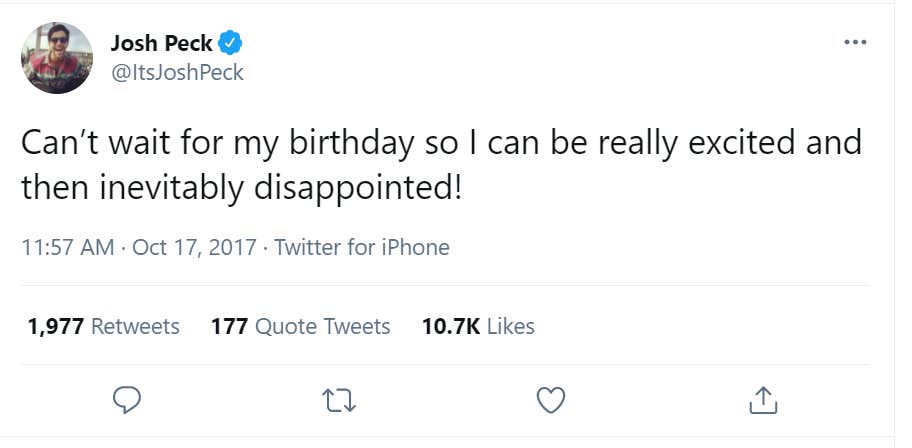The width and height of the screenshot is (912, 448).
Task: Click the Twitter for iPhone source link
Action: (362, 247)
